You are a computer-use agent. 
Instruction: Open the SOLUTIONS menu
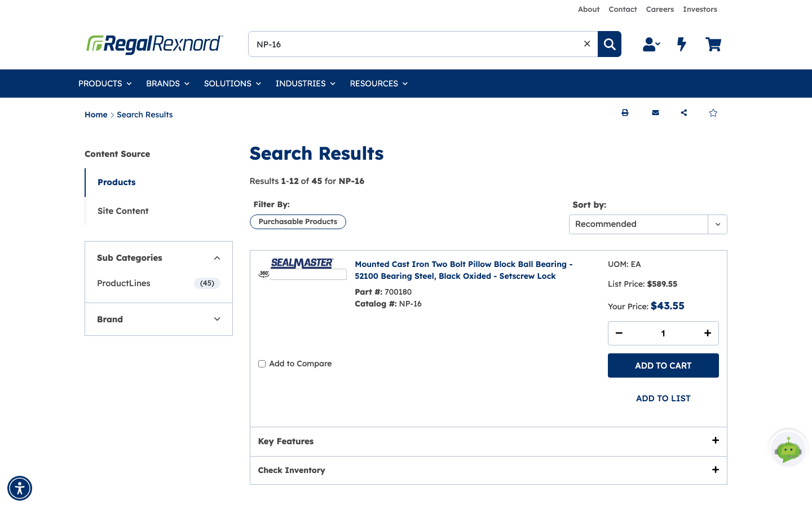click(x=232, y=84)
